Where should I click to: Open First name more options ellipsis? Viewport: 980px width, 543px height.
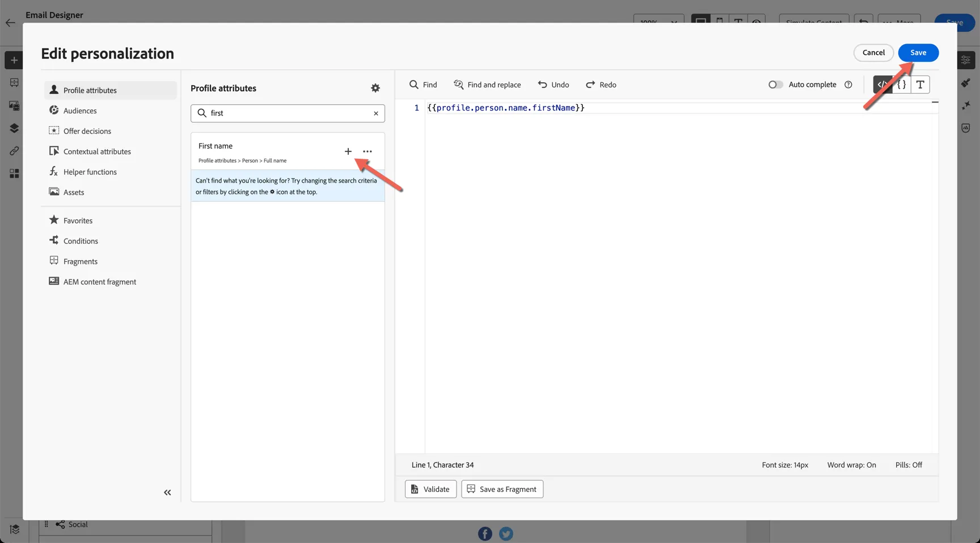tap(367, 151)
